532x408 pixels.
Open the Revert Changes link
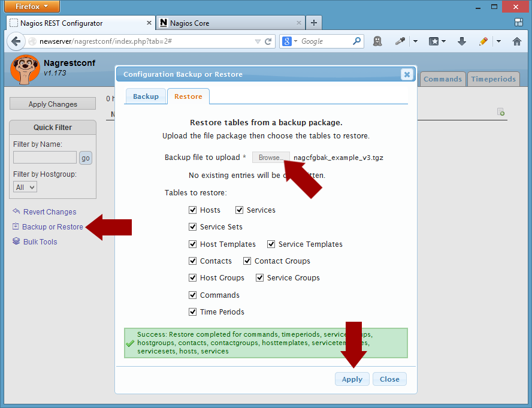50,212
